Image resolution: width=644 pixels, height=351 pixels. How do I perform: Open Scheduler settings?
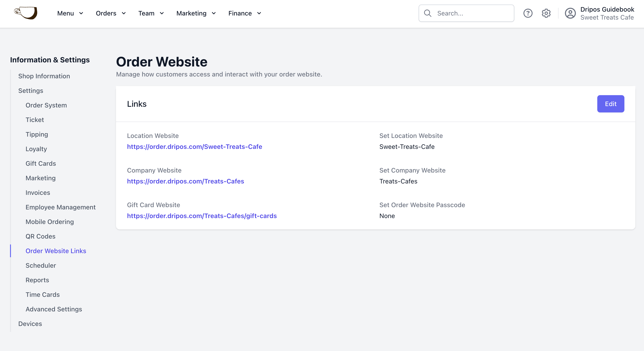point(41,265)
